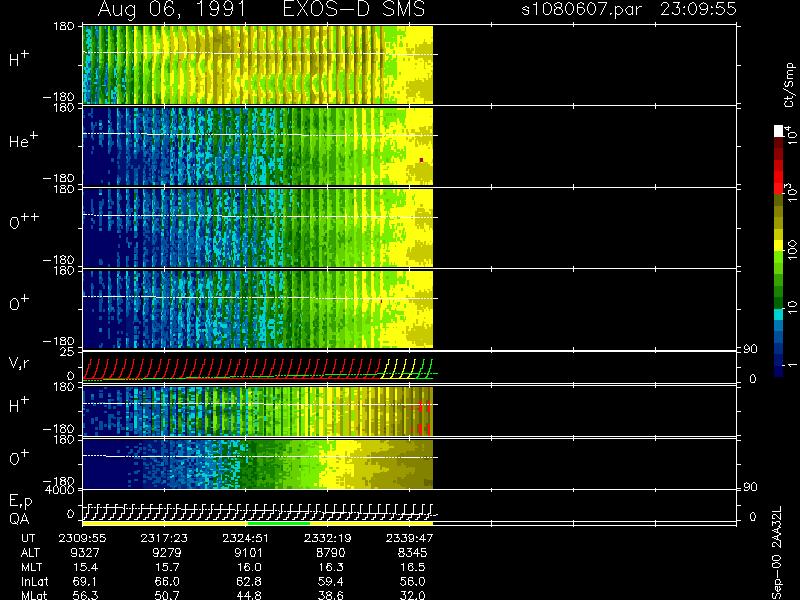Click altitude value '8790'

(x=330, y=553)
